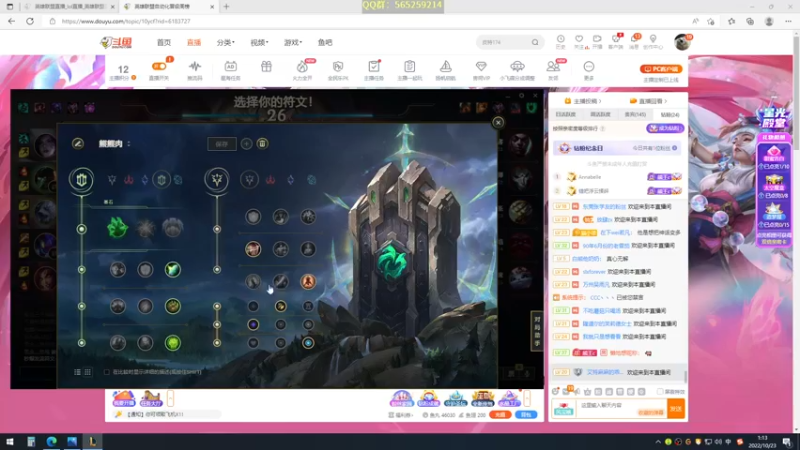Switch to list view icon at bottom left

pyautogui.click(x=78, y=372)
